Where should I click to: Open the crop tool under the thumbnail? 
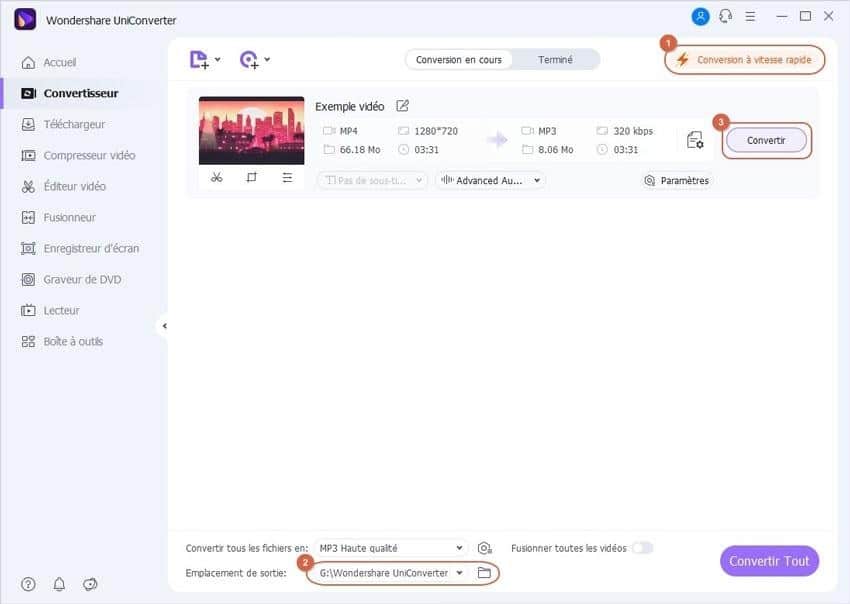click(x=252, y=178)
